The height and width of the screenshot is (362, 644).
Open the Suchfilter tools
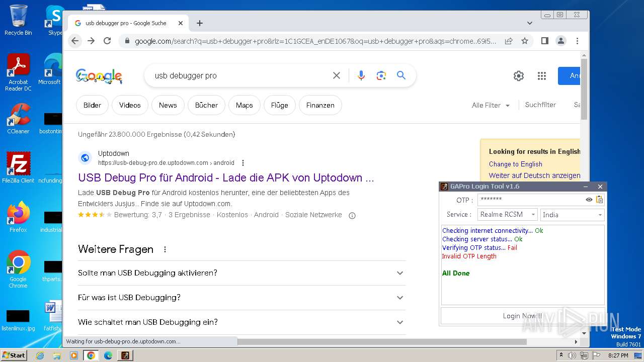pos(540,105)
